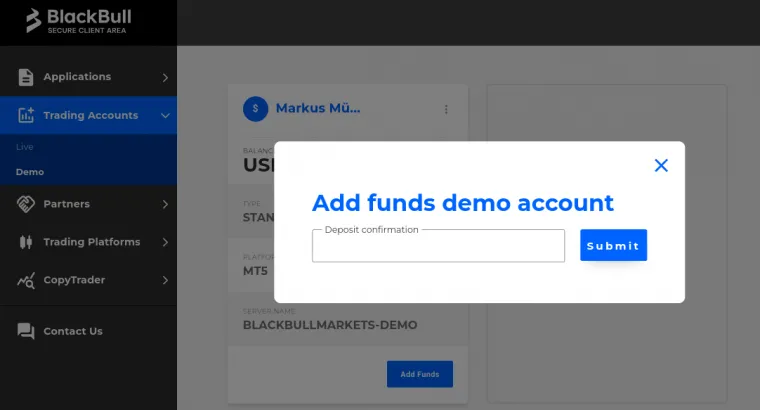The width and height of the screenshot is (760, 410).
Task: Focus the Deposit confirmation field
Action: [x=438, y=246]
